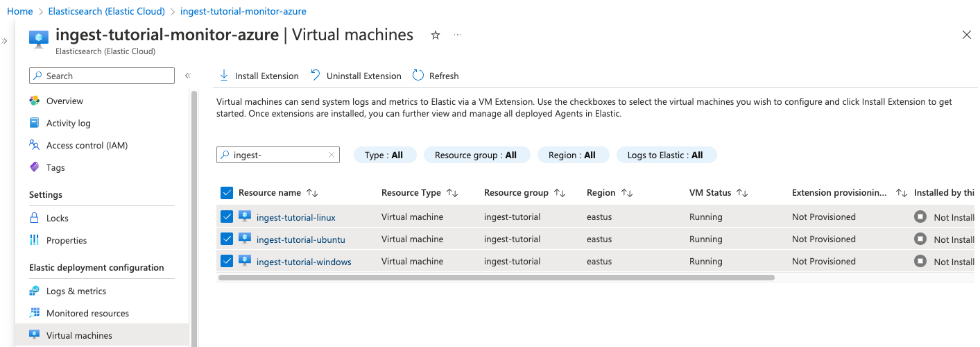This screenshot has width=980, height=347.
Task: Toggle the select-all header checkbox
Action: [227, 193]
